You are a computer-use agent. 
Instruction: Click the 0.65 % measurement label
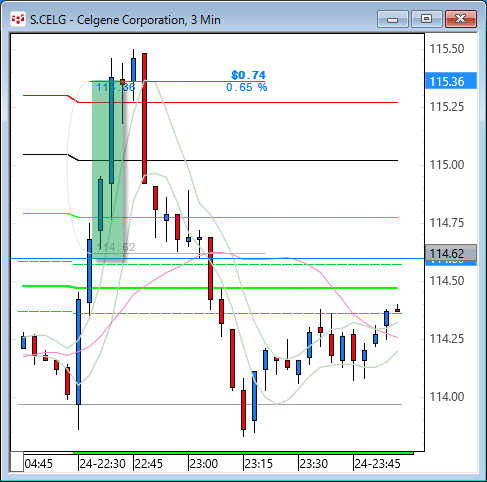(x=246, y=87)
